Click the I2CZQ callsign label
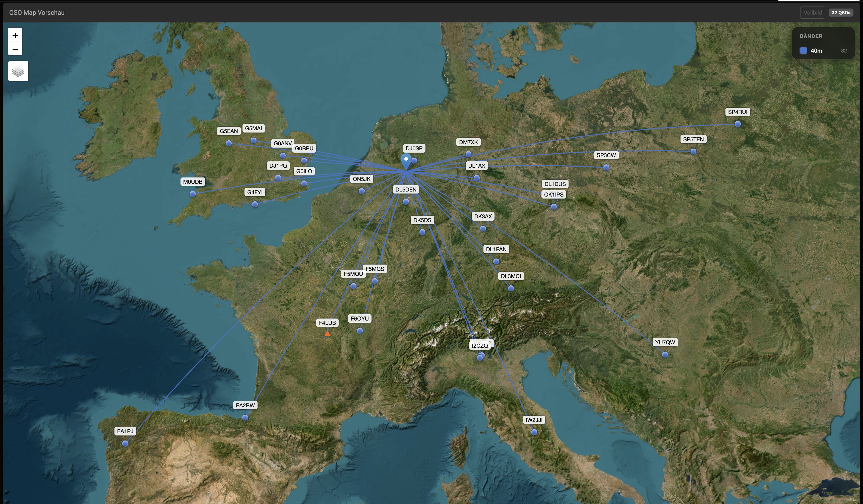 [479, 346]
